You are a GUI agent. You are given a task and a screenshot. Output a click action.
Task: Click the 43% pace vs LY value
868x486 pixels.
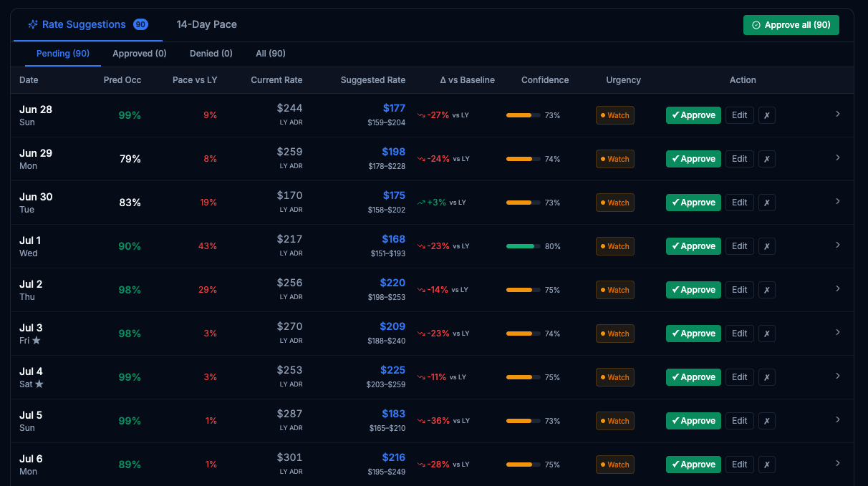[208, 246]
